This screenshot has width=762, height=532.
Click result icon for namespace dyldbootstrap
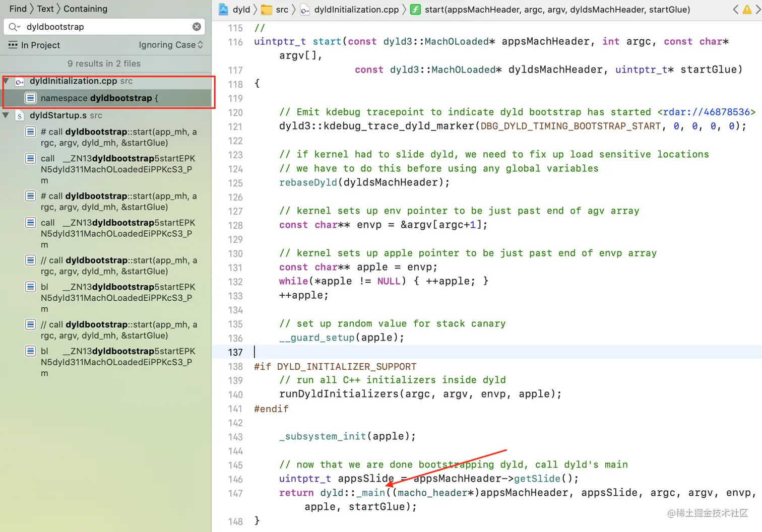click(31, 98)
